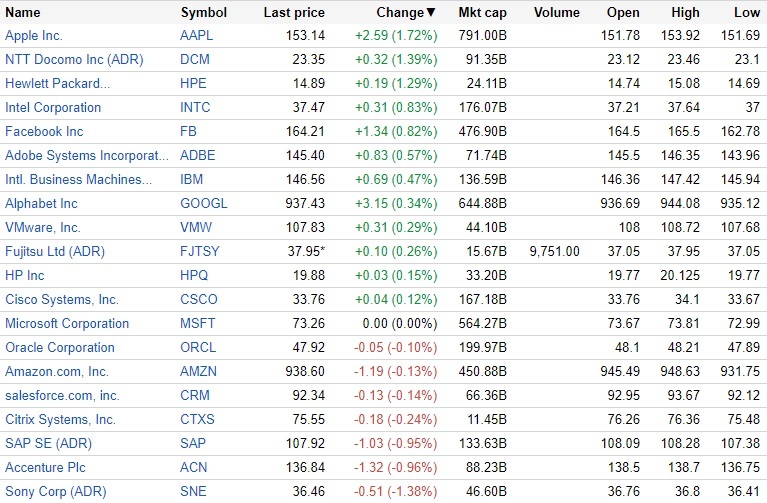
Task: Click the Accenture Plc company link
Action: tap(46, 467)
